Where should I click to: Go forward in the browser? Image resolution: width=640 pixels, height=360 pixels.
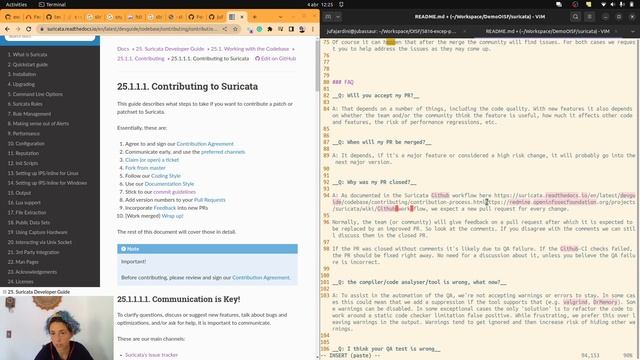18,29
